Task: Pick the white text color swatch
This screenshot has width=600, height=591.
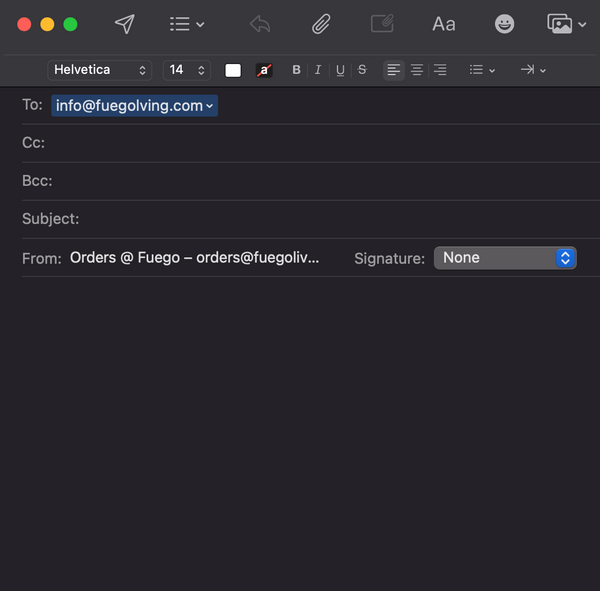Action: click(x=233, y=70)
